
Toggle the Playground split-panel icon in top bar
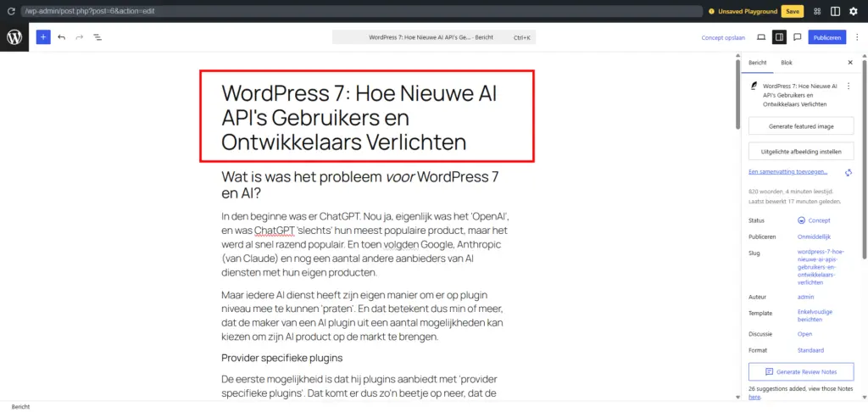click(835, 11)
